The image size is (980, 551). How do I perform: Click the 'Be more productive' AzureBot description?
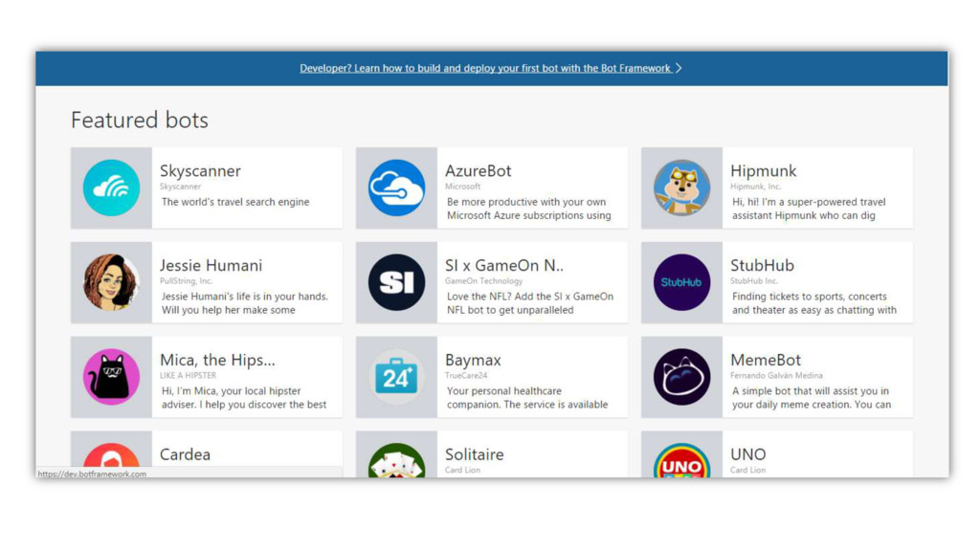coord(528,209)
